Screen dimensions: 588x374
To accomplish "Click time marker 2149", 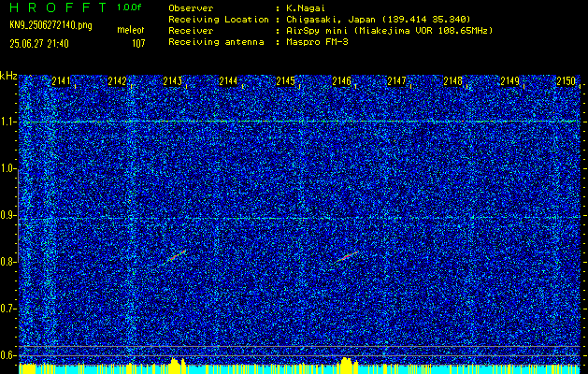I will pos(510,81).
